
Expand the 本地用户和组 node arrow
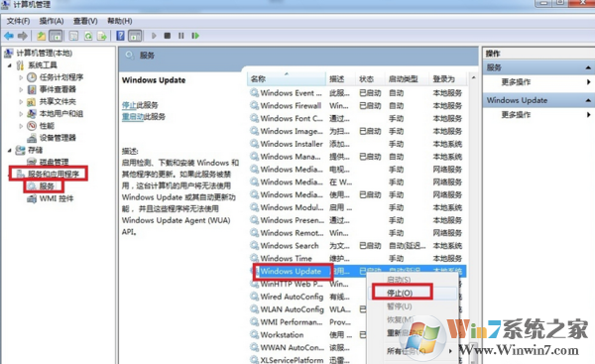pyautogui.click(x=21, y=114)
